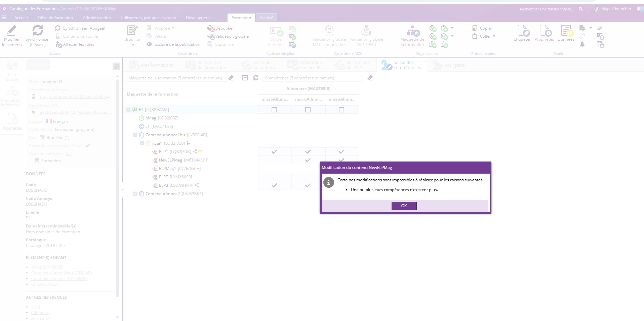Collapse the F1 [LQB2HASM] tree node
The height and width of the screenshot is (321, 644).
[128, 109]
